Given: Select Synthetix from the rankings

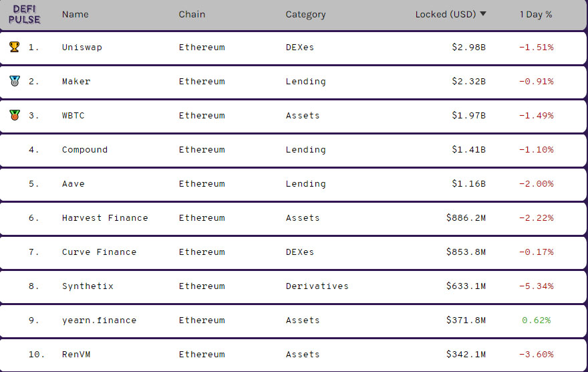Looking at the screenshot, I should (88, 286).
